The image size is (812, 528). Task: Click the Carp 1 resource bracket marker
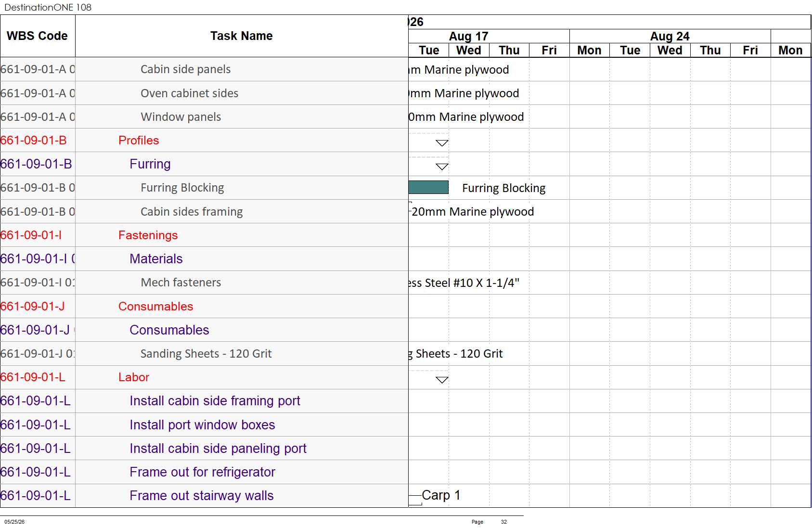click(415, 500)
